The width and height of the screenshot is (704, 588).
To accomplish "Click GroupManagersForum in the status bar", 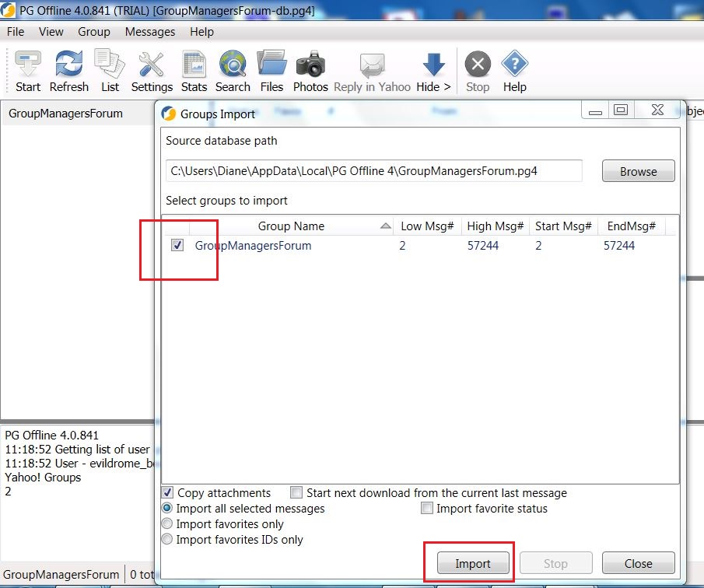I will [x=61, y=575].
